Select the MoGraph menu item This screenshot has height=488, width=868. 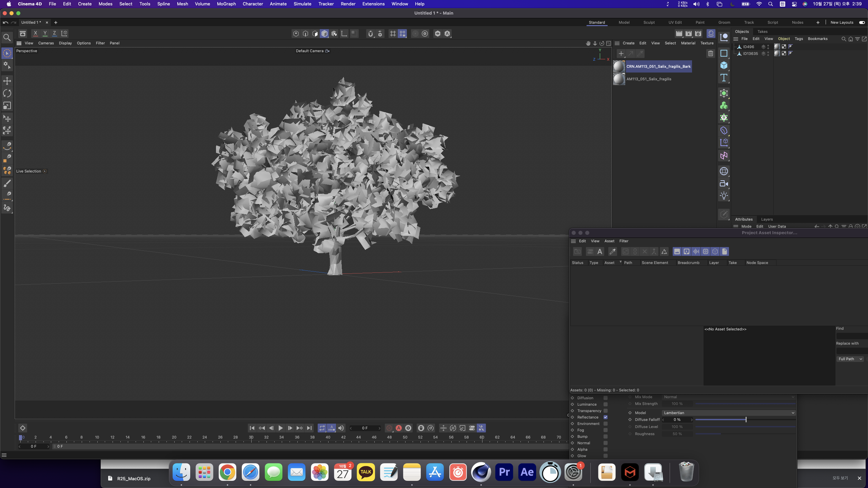point(225,4)
